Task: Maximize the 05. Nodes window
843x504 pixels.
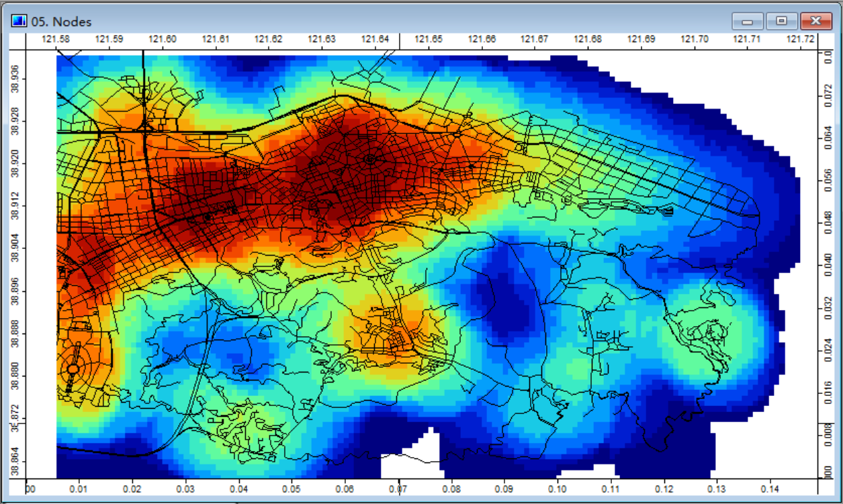Action: (x=781, y=21)
